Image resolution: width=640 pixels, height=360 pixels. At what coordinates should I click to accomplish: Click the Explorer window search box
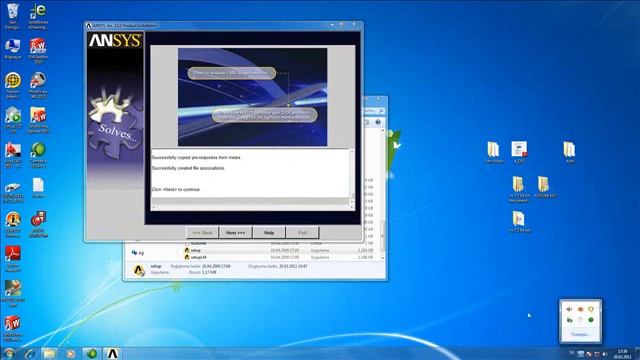tap(373, 111)
